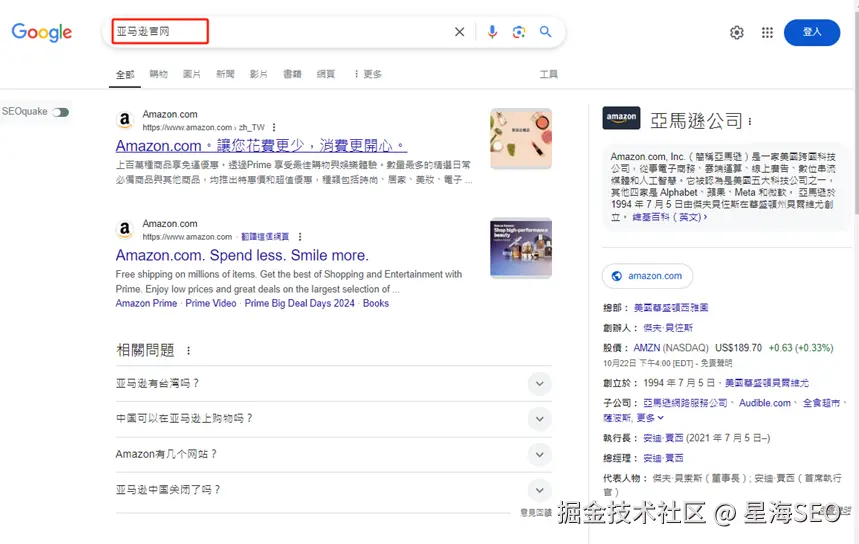859x544 pixels.
Task: Open three-dot menu beside 亞馬遜公司
Action: (x=750, y=121)
